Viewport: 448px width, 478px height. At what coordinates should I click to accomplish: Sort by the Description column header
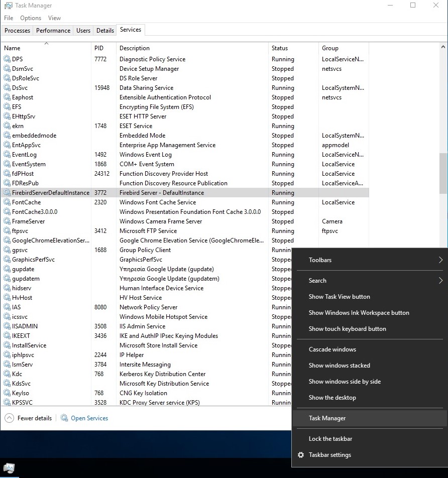click(x=192, y=48)
